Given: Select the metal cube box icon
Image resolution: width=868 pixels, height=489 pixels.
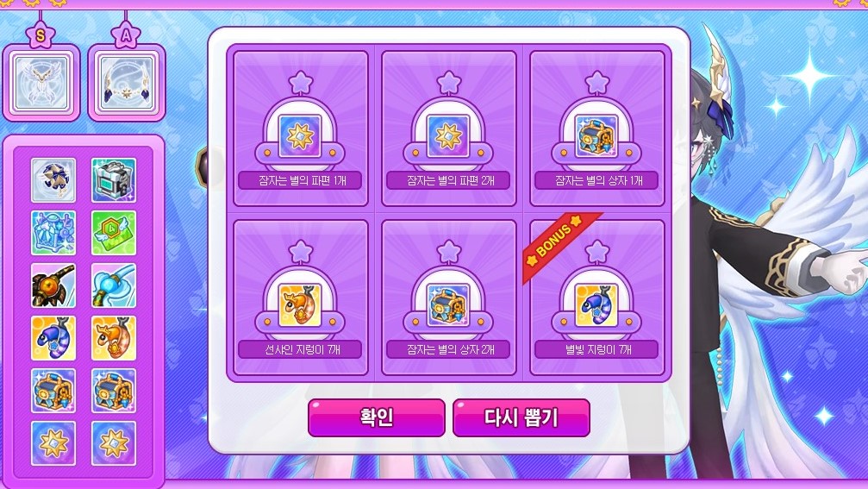Looking at the screenshot, I should point(114,180).
